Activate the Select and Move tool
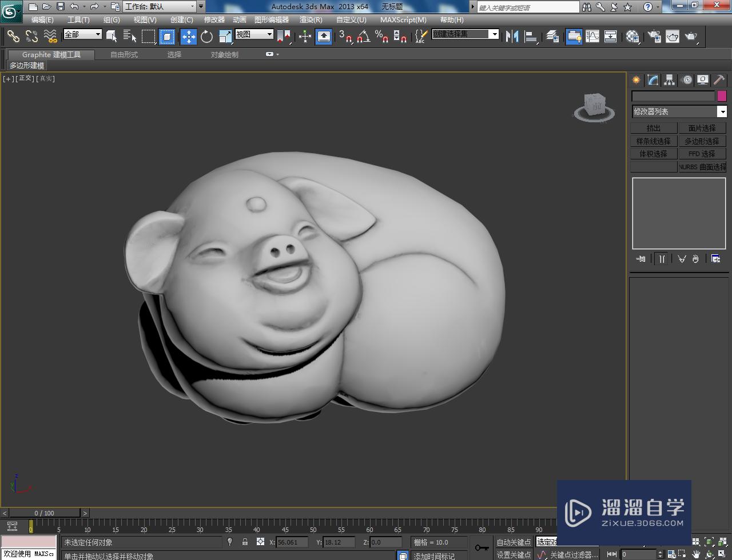 click(188, 37)
